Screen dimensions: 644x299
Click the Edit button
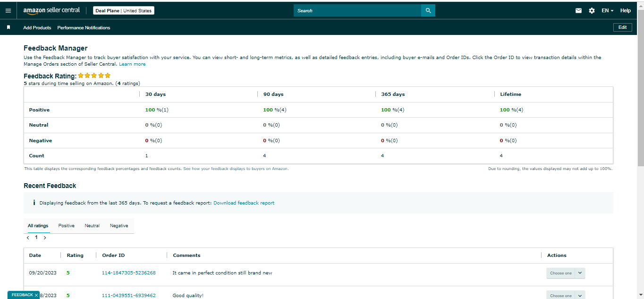tap(623, 27)
